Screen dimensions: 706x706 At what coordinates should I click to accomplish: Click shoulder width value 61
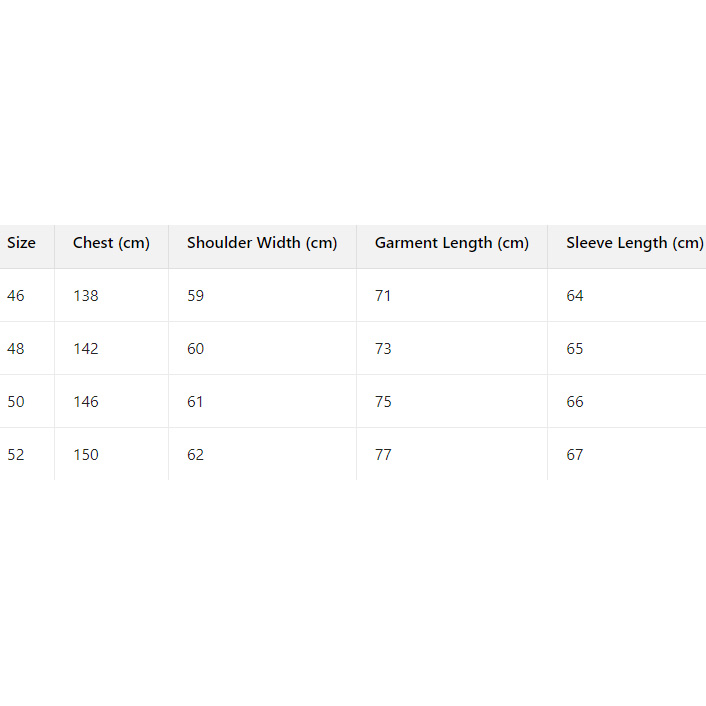click(x=195, y=402)
